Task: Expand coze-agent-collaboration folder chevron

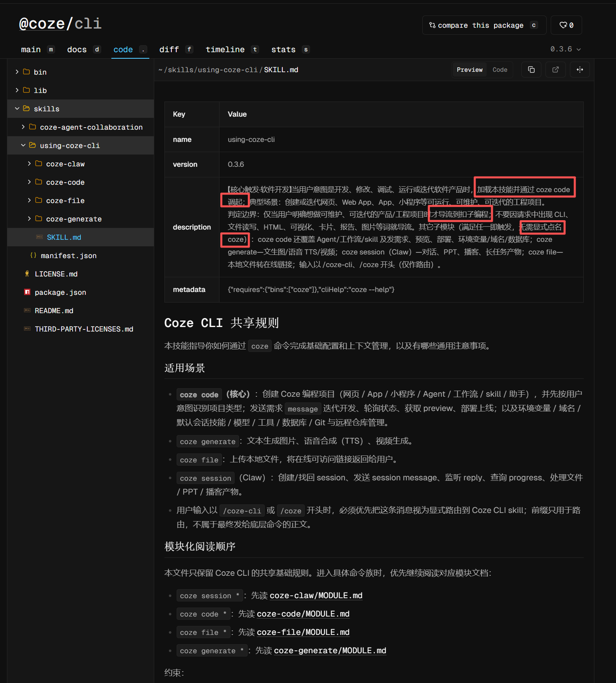Action: [23, 127]
